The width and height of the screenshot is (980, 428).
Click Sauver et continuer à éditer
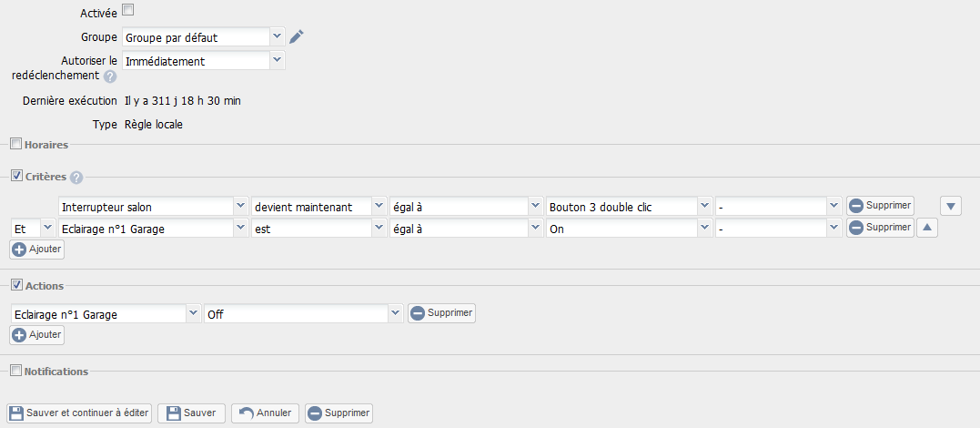(79, 413)
